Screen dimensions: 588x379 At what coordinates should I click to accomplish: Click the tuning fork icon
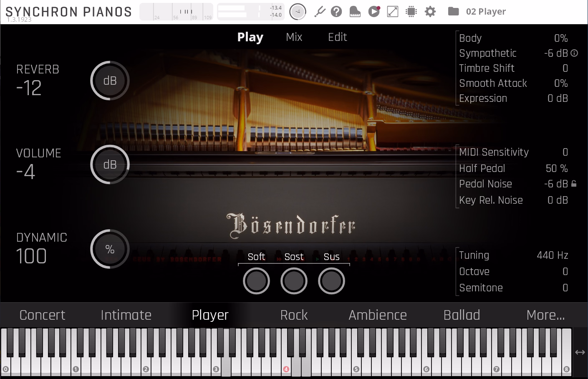point(320,11)
